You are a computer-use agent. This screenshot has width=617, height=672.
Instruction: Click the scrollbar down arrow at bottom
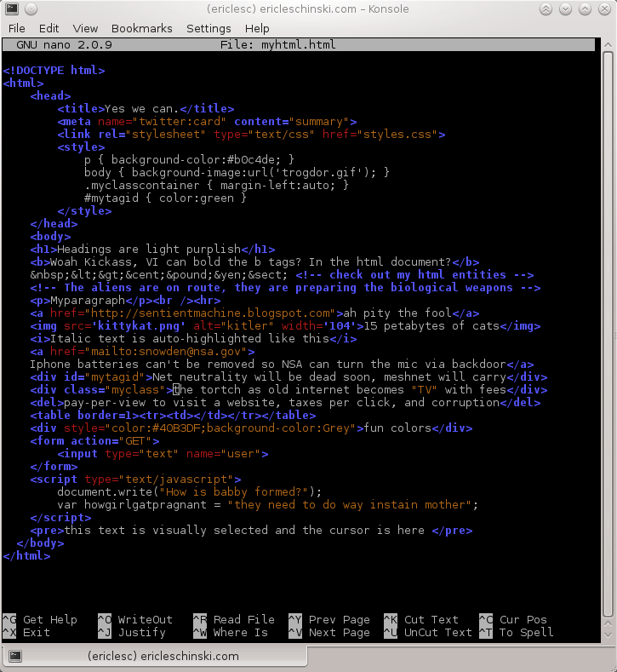tap(608, 635)
